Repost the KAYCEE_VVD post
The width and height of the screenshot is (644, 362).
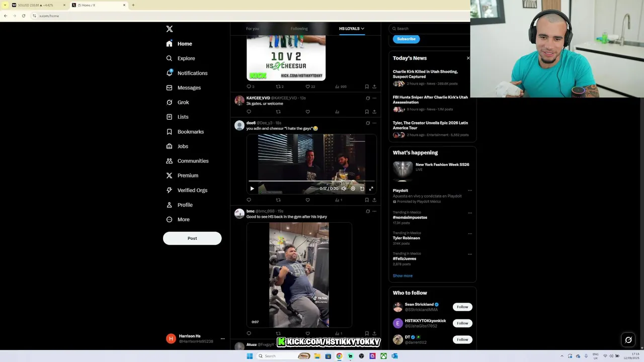click(x=278, y=112)
